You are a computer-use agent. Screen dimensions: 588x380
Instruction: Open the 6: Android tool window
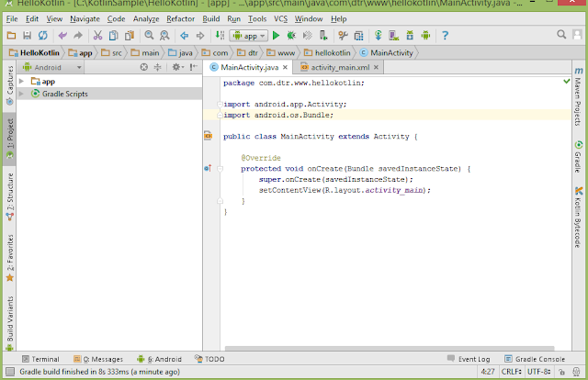coord(159,359)
